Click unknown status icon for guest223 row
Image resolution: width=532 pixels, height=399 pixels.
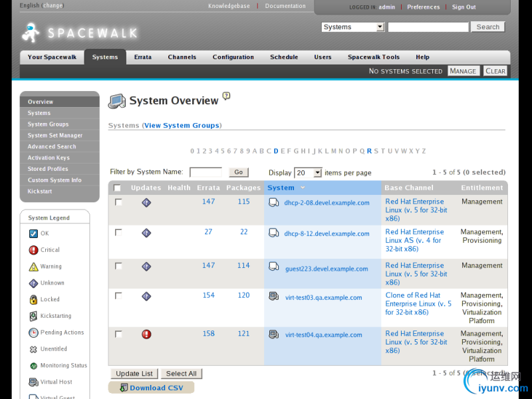[146, 267]
